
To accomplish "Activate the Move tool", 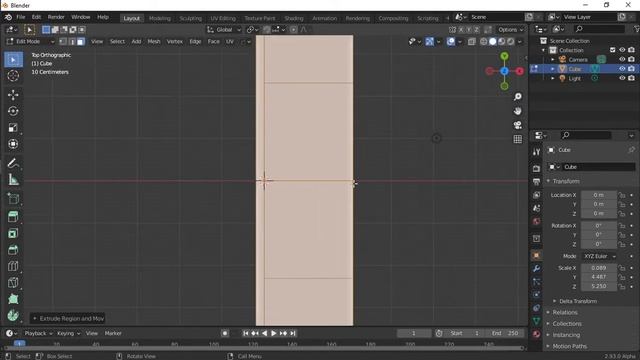I will [x=13, y=95].
